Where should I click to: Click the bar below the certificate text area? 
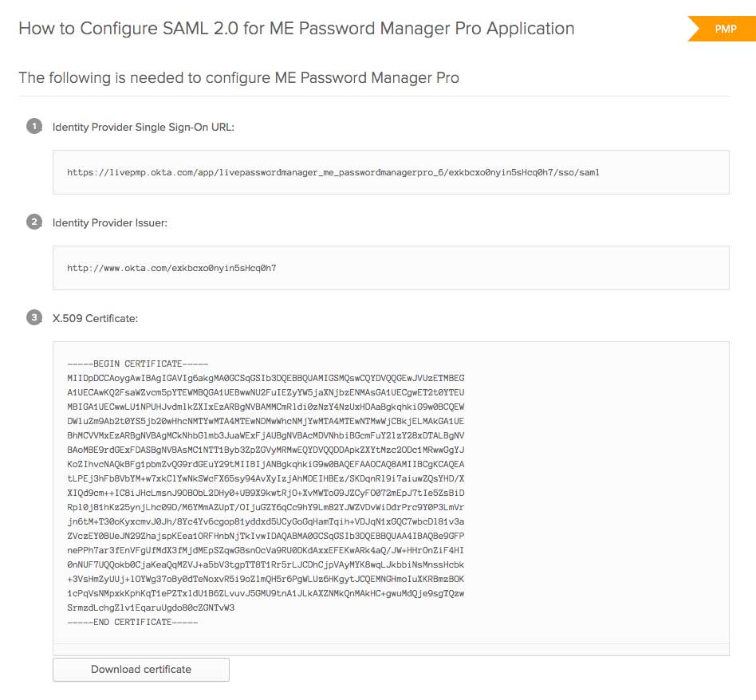tap(391, 650)
